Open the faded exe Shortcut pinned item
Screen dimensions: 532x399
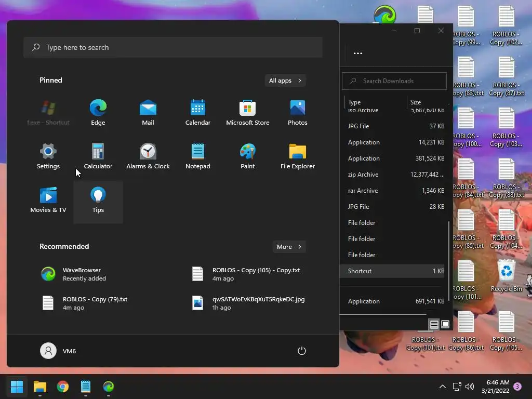48,112
